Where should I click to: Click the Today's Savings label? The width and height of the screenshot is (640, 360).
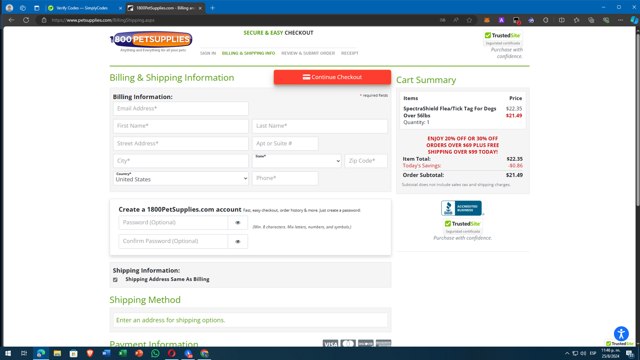pos(422,166)
